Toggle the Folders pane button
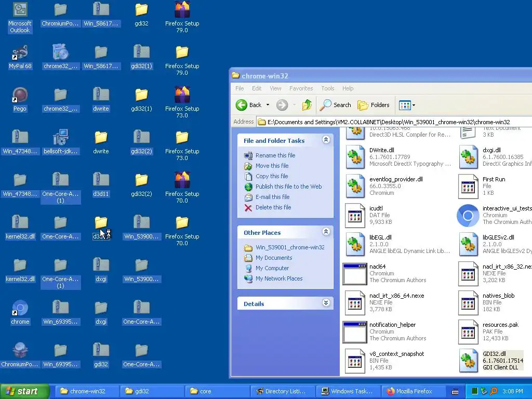Screen dimensions: 532x399 point(373,105)
